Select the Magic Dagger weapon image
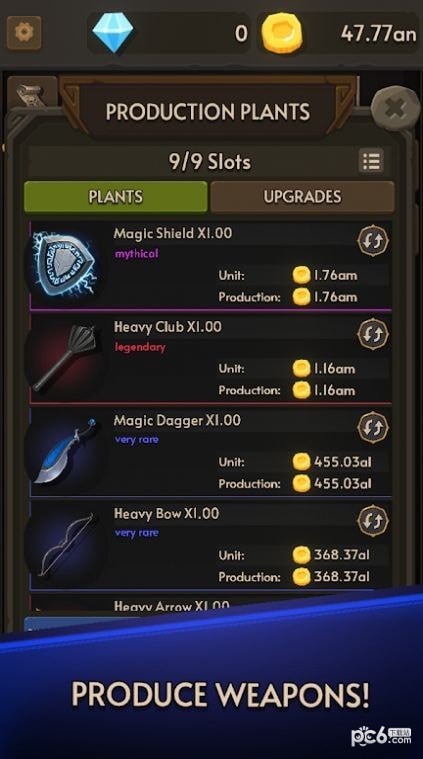Screen dimensions: 423x759 pyautogui.click(x=64, y=451)
